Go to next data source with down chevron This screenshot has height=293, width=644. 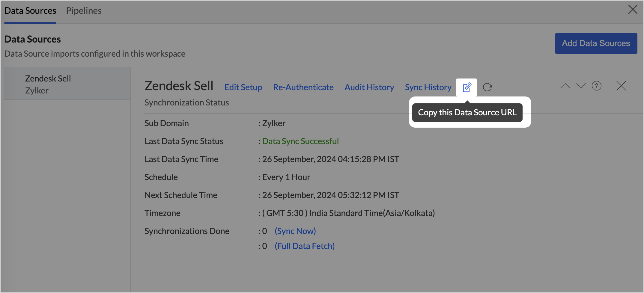[581, 86]
